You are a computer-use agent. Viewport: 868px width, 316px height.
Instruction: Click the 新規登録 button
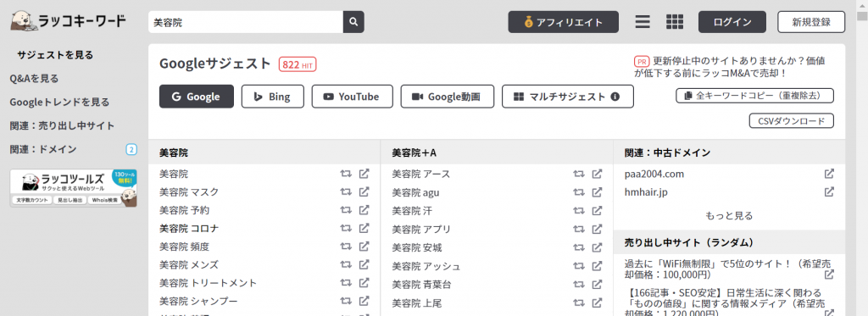tap(811, 22)
